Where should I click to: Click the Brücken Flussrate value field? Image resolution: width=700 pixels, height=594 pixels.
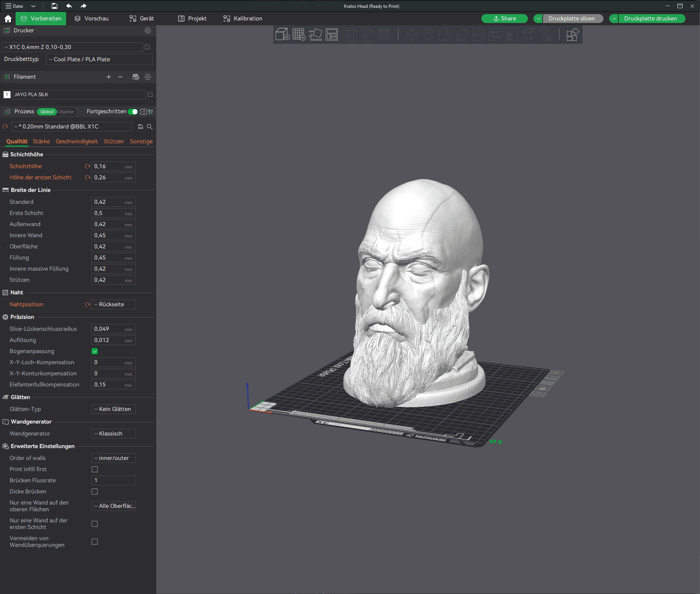click(x=114, y=480)
